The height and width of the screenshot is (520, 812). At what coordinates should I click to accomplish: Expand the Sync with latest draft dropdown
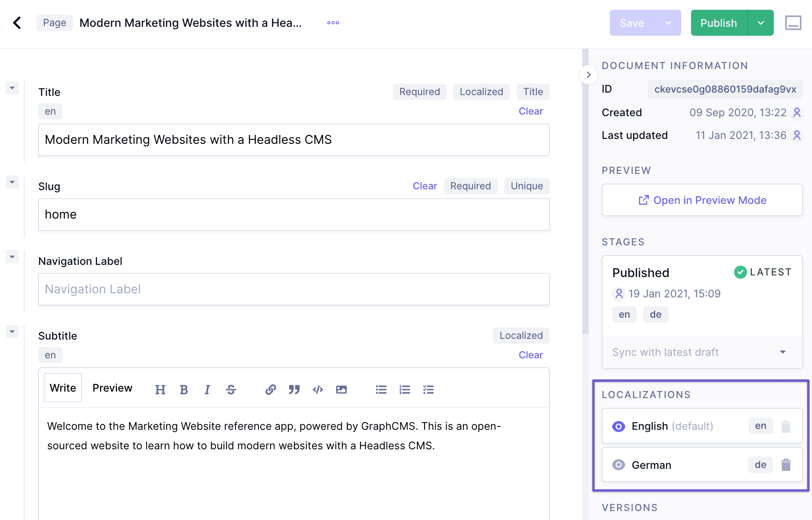[783, 352]
